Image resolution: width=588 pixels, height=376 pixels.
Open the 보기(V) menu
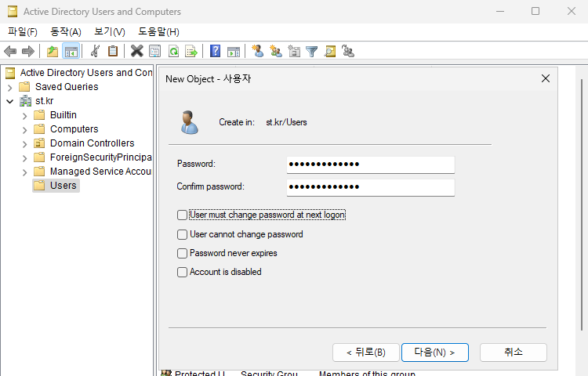[110, 32]
